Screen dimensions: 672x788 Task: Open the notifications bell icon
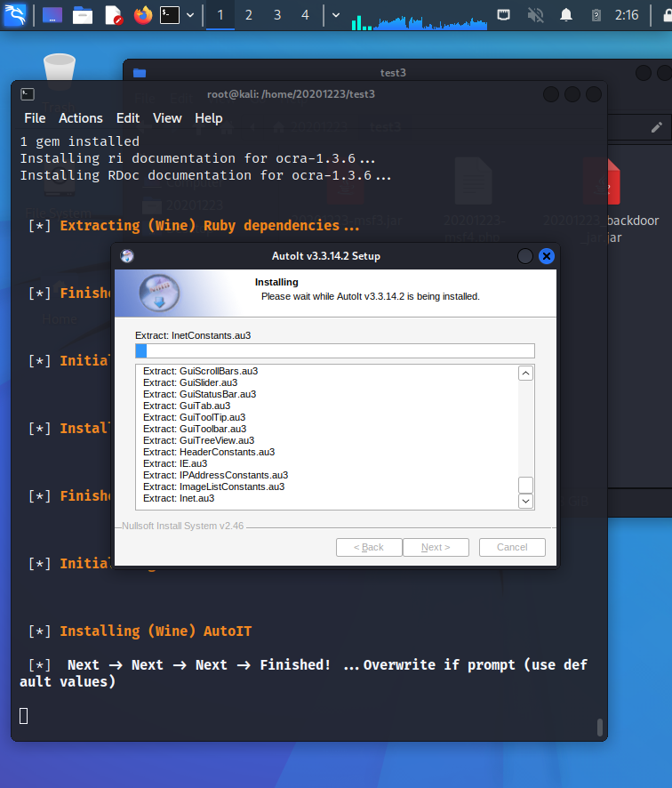tap(566, 15)
